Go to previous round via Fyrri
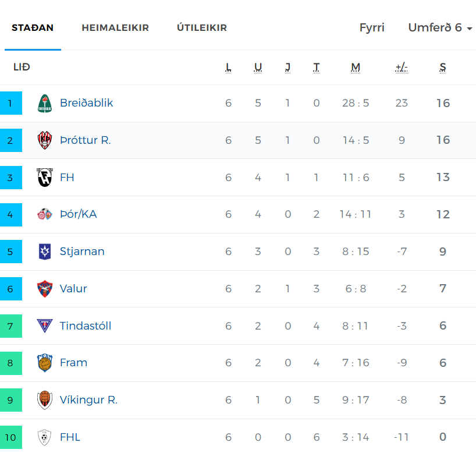 coord(372,27)
